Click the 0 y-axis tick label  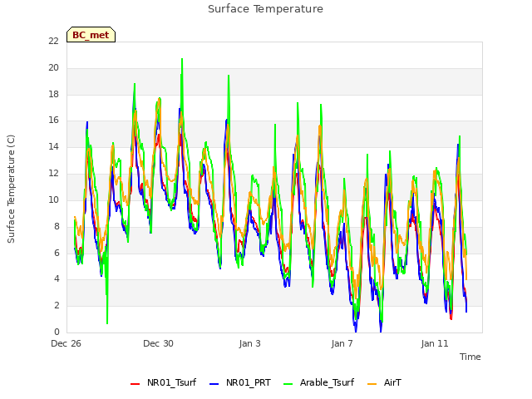click(x=57, y=332)
